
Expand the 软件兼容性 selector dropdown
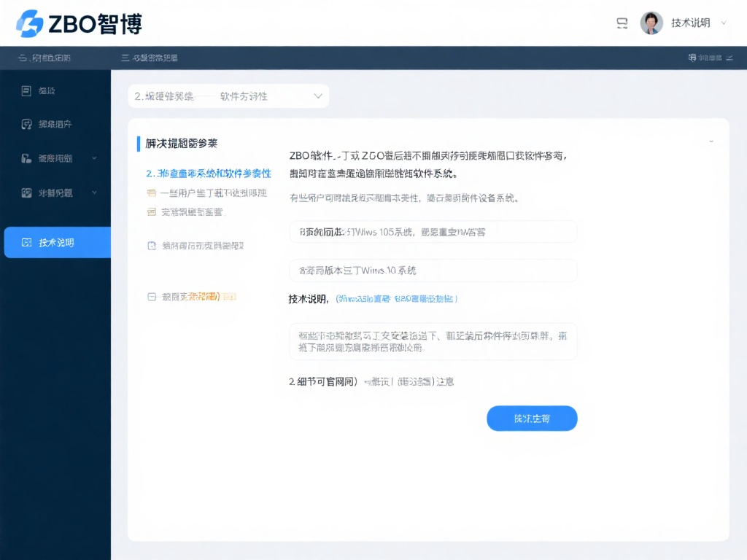(x=317, y=96)
